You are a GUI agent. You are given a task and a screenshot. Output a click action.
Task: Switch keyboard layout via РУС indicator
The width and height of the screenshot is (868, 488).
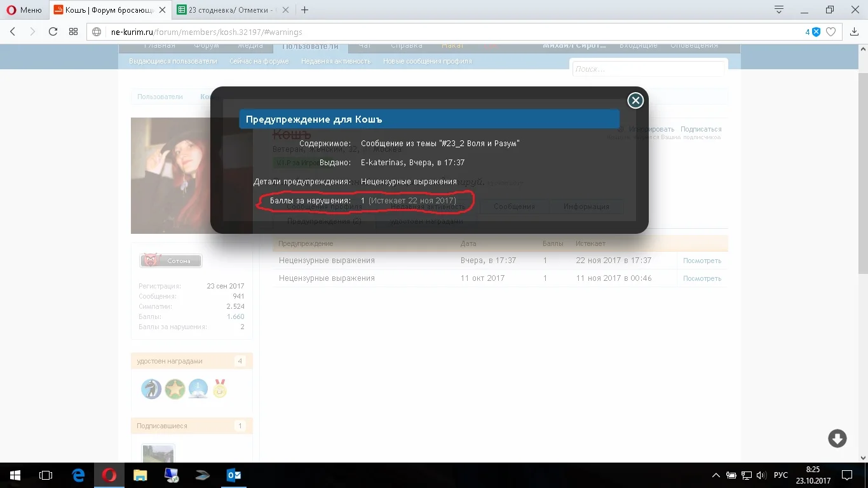click(x=780, y=475)
